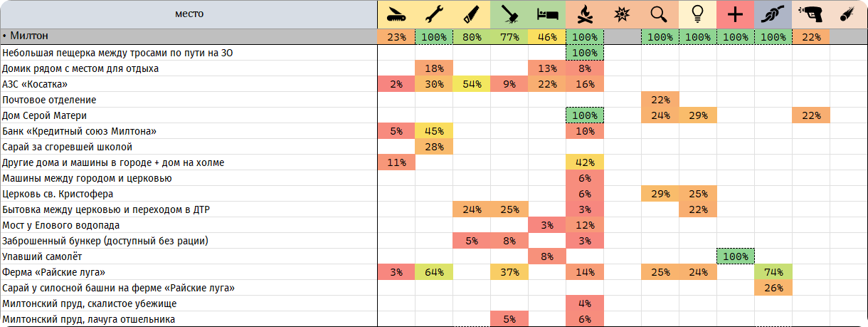Screen dimensions: 868x327
Task: Click the magnifying glass icon header
Action: pyautogui.click(x=660, y=14)
